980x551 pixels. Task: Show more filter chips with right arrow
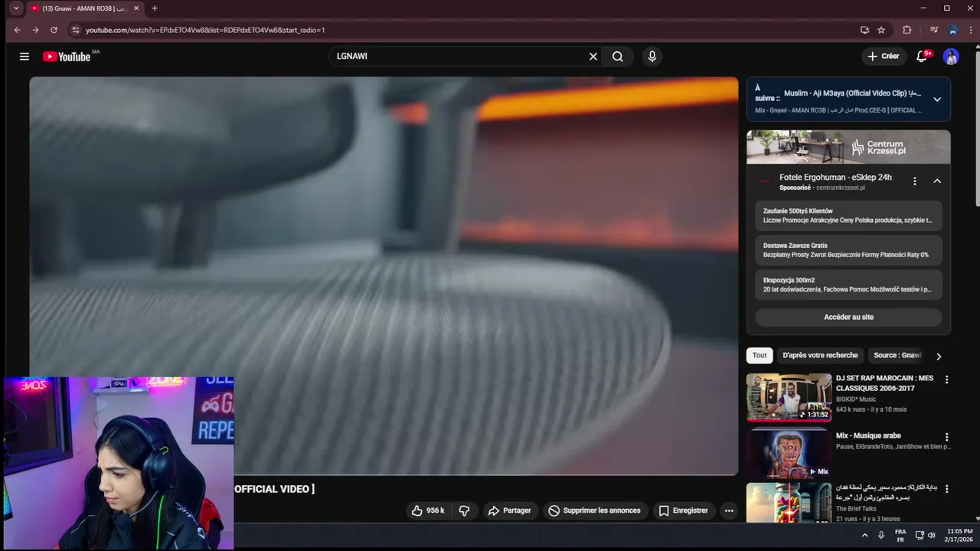pyautogui.click(x=939, y=356)
